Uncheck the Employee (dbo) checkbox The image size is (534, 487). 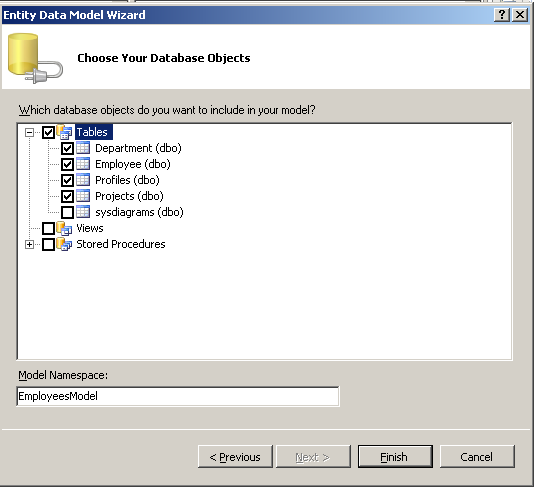click(67, 164)
